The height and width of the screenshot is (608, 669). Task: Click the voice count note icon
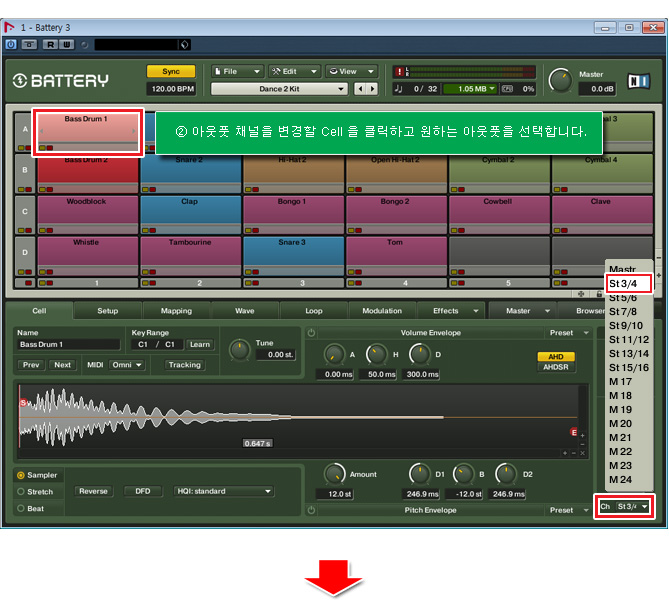tap(398, 89)
